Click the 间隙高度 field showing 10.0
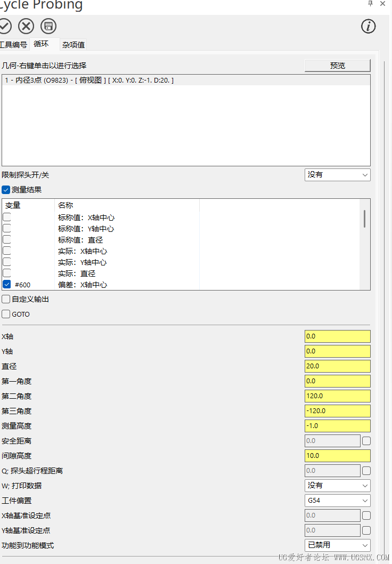 pyautogui.click(x=337, y=456)
